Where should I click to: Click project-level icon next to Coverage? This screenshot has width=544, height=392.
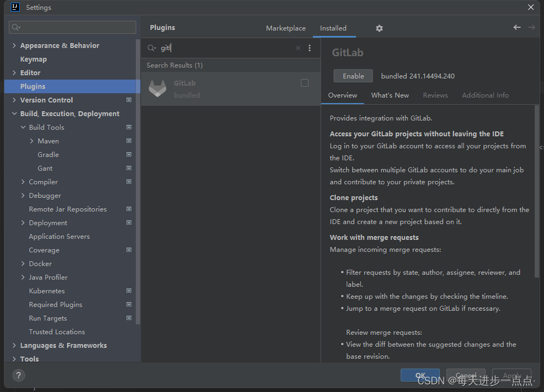129,250
